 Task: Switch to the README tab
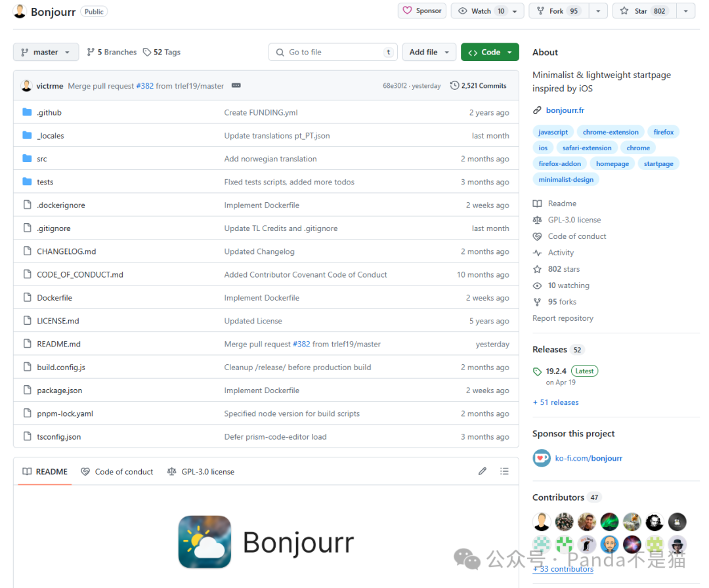[x=45, y=471]
